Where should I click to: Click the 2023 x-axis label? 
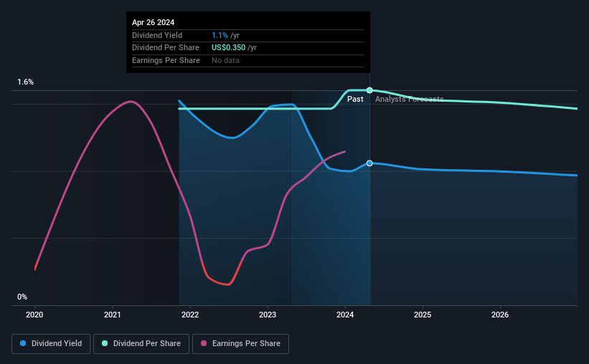pos(268,315)
